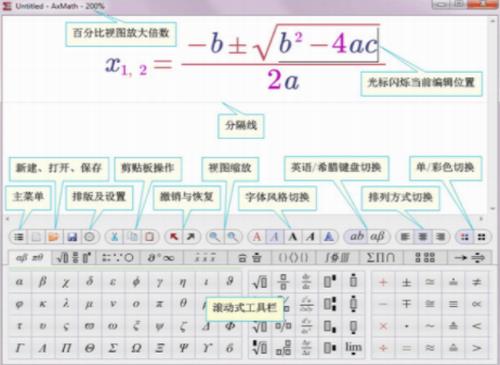Choose the bold italic A font style
This screenshot has width=500, height=365.
(x=311, y=237)
